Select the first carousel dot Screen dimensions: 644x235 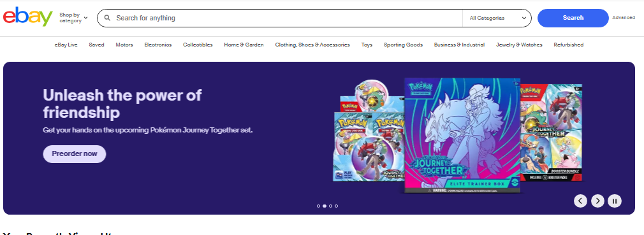(319, 206)
